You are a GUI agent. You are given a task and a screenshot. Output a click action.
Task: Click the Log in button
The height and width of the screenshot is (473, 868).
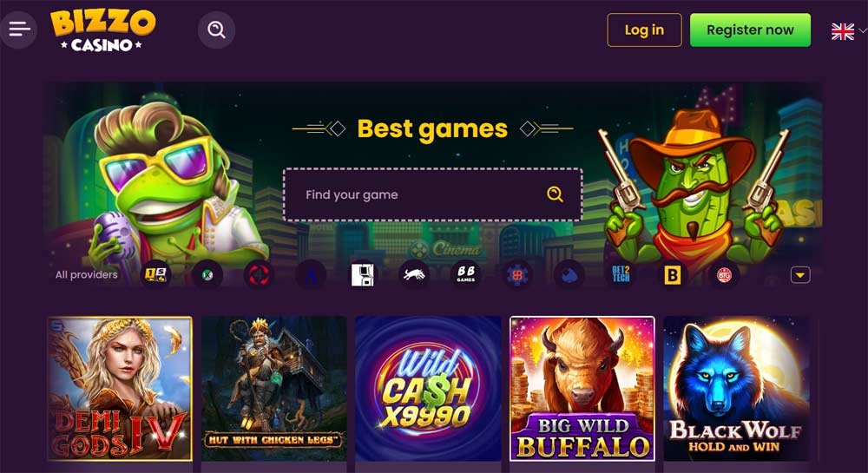(x=644, y=30)
